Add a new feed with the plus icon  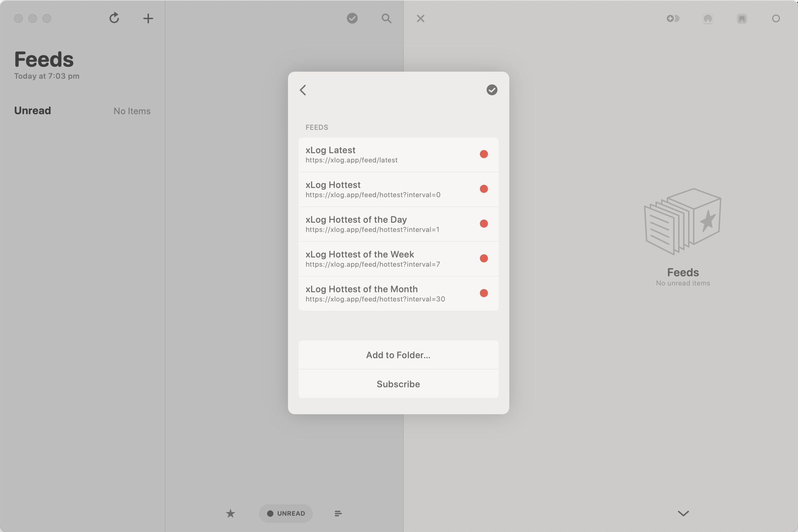coord(148,18)
